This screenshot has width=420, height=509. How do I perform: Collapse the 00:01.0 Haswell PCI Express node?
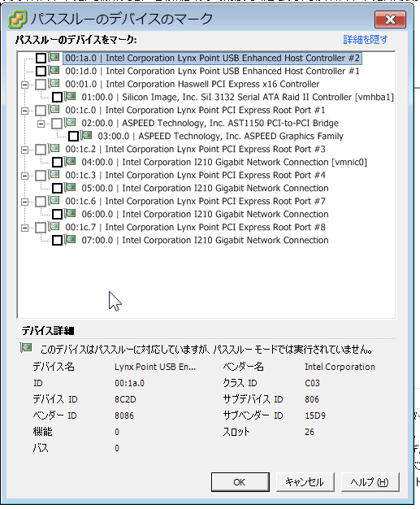[24, 85]
